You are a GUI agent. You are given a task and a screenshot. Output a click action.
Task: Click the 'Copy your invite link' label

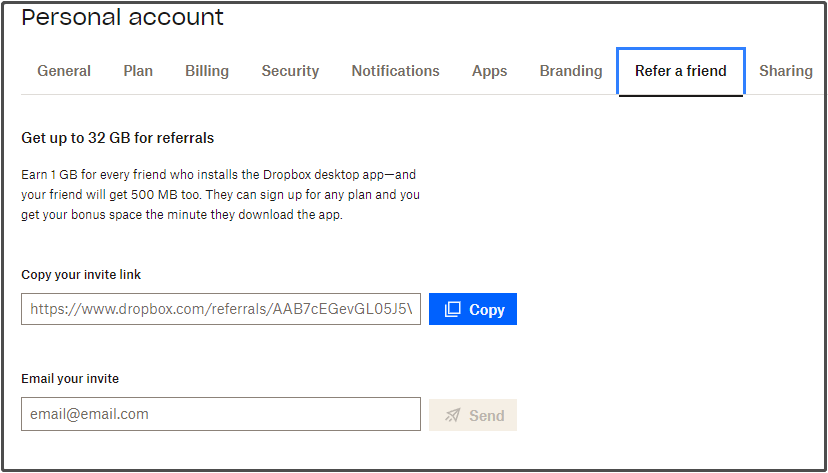[x=81, y=275]
